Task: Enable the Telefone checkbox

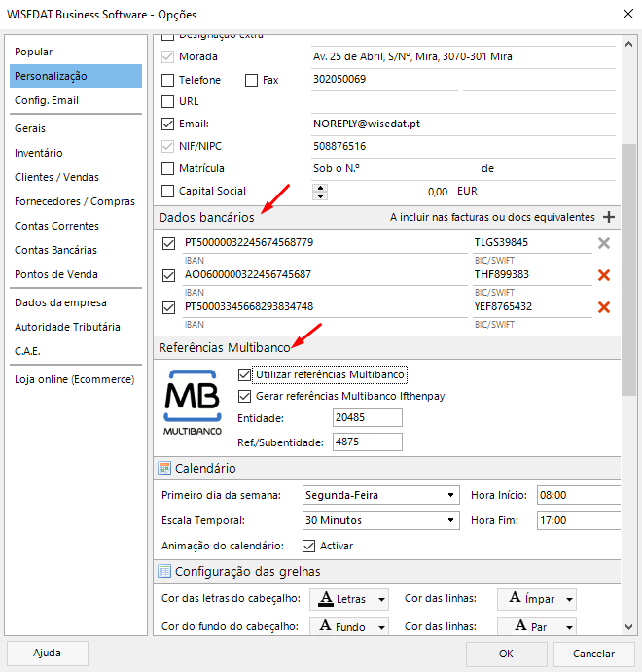Action: (x=167, y=81)
